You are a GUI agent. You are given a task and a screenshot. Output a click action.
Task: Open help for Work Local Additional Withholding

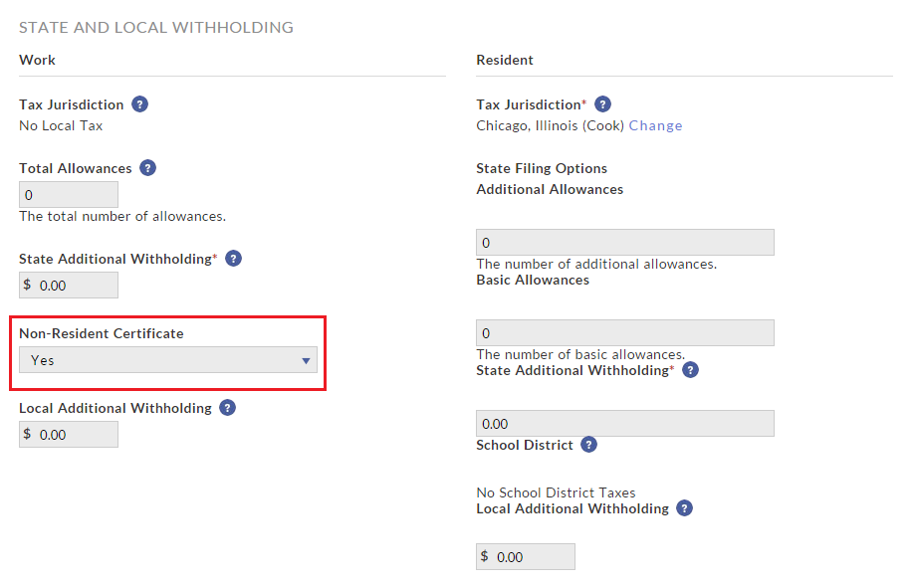[x=227, y=408]
